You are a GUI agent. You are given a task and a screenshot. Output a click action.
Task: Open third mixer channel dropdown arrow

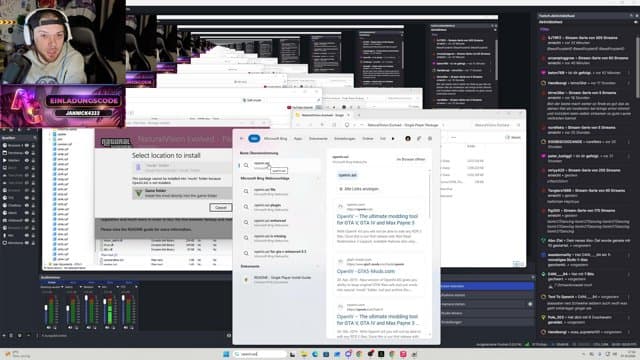click(98, 287)
